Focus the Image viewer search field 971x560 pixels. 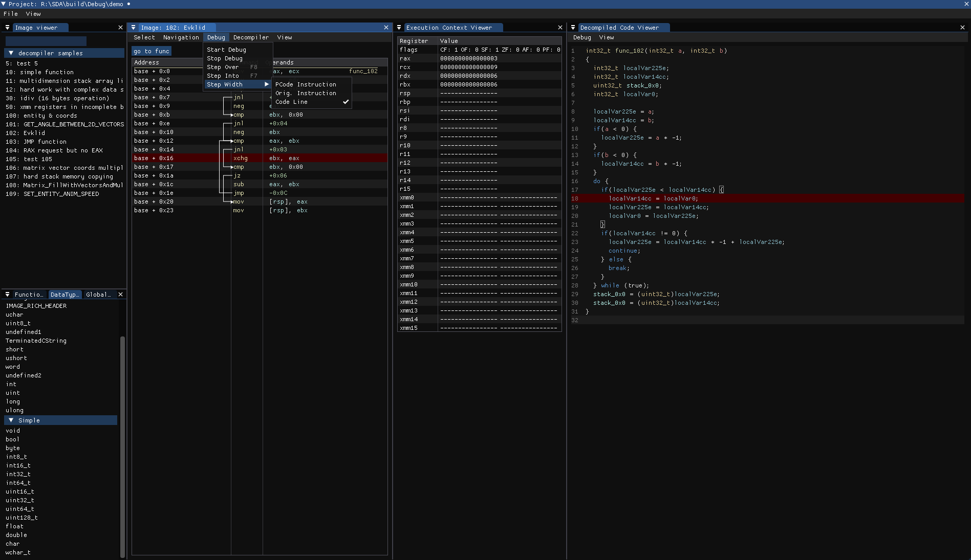(46, 41)
